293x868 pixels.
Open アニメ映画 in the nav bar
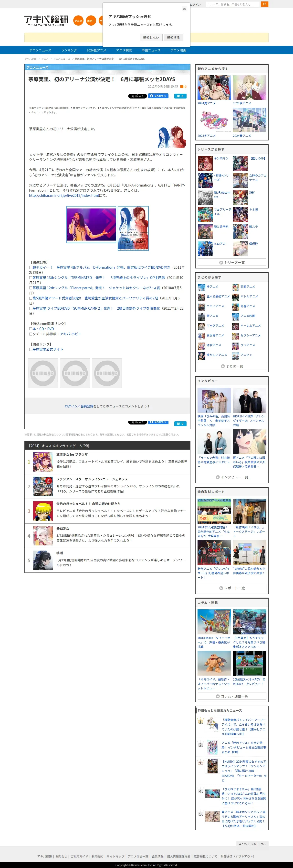[178, 50]
